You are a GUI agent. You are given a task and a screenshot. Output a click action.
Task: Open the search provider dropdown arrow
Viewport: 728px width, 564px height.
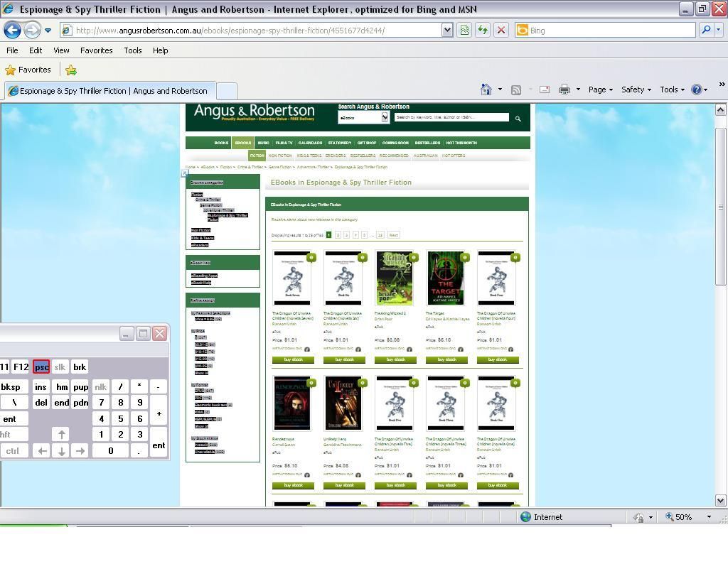coord(718,30)
